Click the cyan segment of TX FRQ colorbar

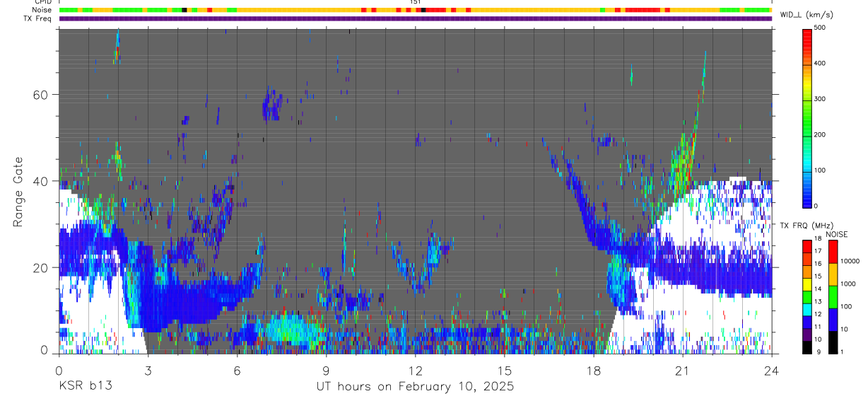tap(808, 309)
